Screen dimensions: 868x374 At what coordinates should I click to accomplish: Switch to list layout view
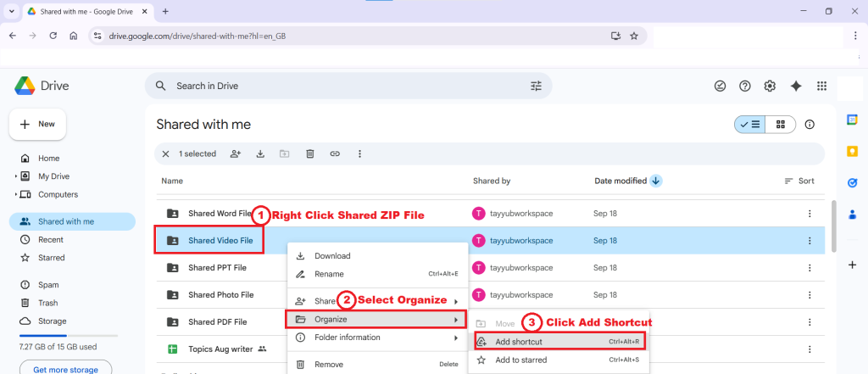point(750,125)
